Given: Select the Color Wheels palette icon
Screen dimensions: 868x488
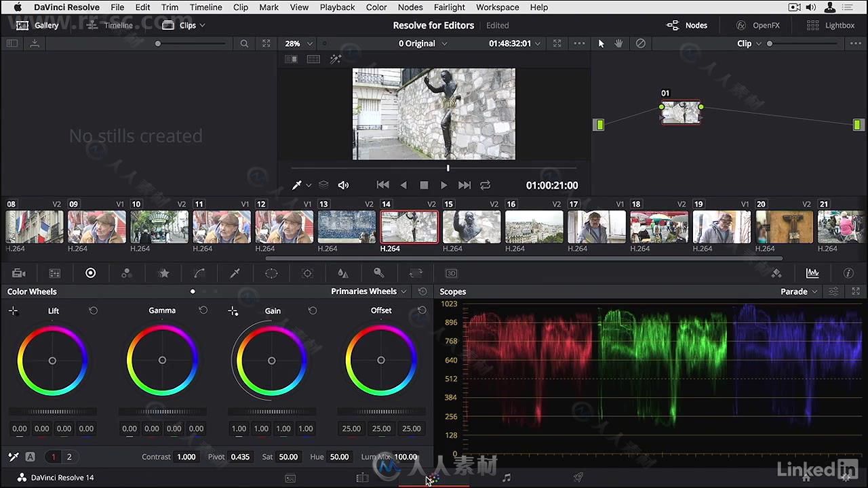Looking at the screenshot, I should [x=90, y=273].
